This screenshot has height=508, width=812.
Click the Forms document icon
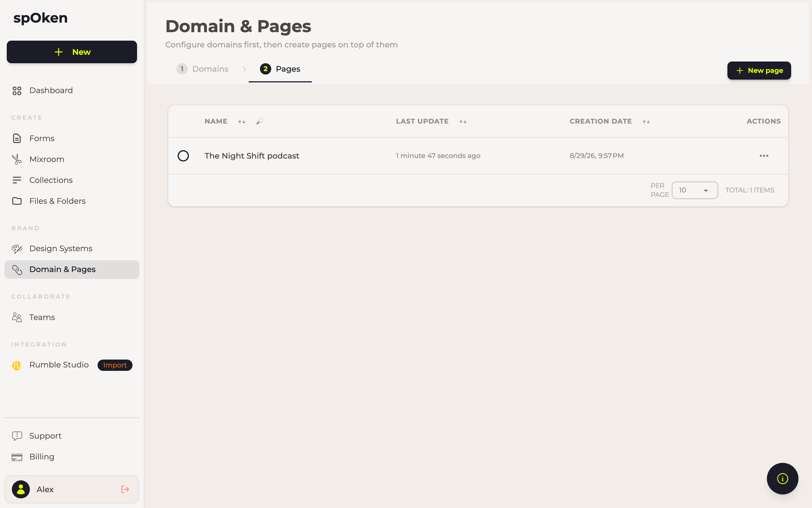point(17,138)
